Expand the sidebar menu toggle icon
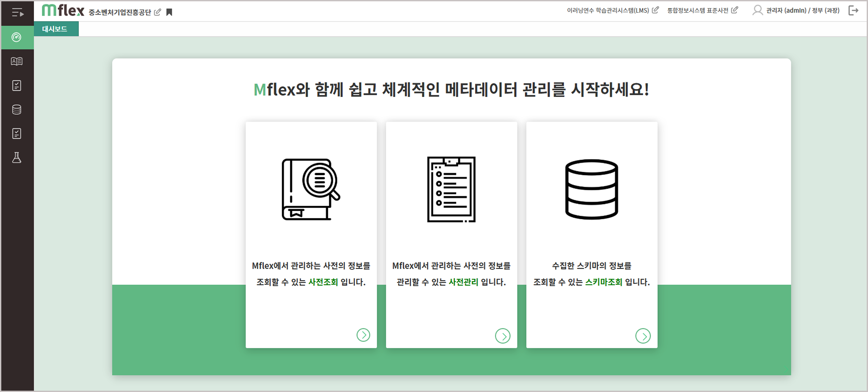 pyautogui.click(x=17, y=13)
